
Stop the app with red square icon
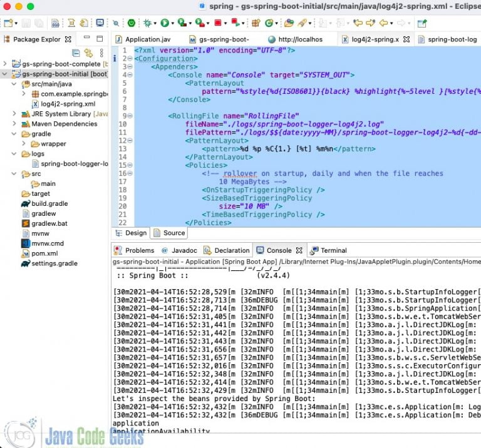(x=218, y=23)
